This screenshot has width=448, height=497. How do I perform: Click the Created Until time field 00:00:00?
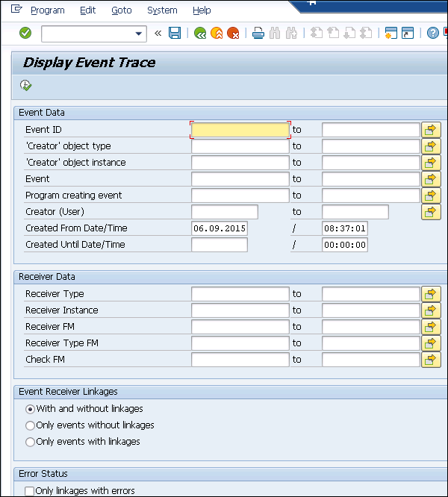pos(345,245)
